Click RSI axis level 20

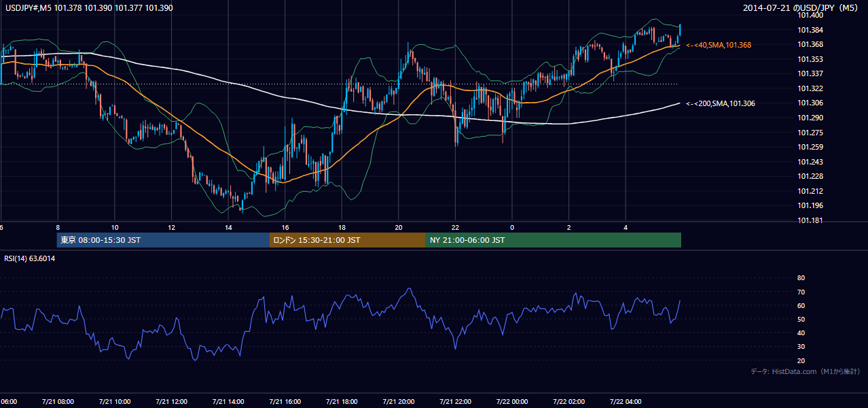click(x=801, y=360)
